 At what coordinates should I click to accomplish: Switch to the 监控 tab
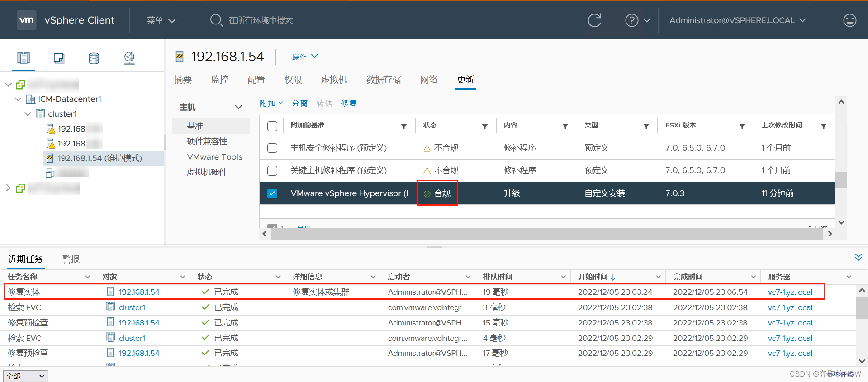220,80
